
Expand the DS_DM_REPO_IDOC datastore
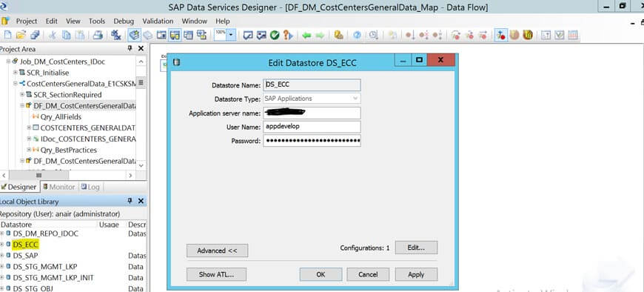(x=2, y=233)
